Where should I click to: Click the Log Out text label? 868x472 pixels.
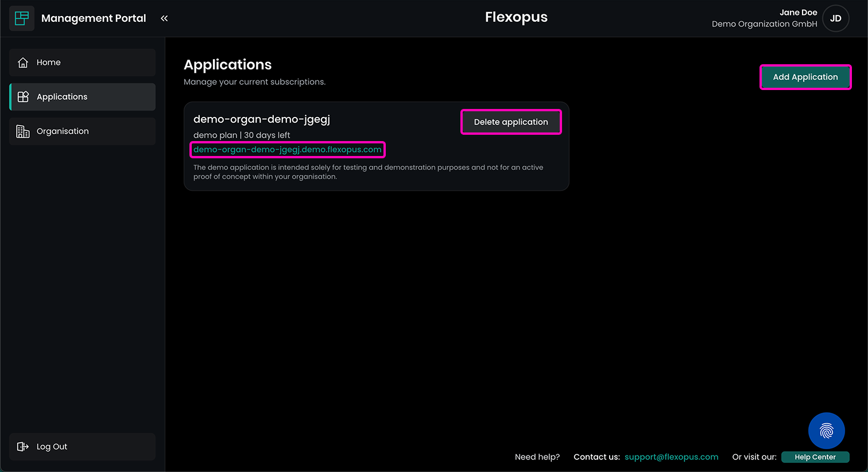click(52, 447)
